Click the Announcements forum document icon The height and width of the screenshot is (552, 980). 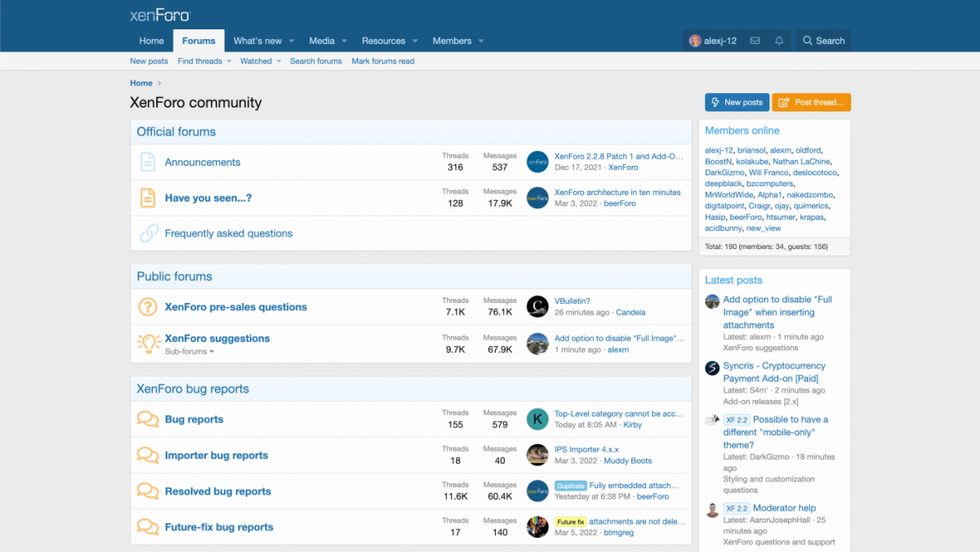tap(148, 162)
